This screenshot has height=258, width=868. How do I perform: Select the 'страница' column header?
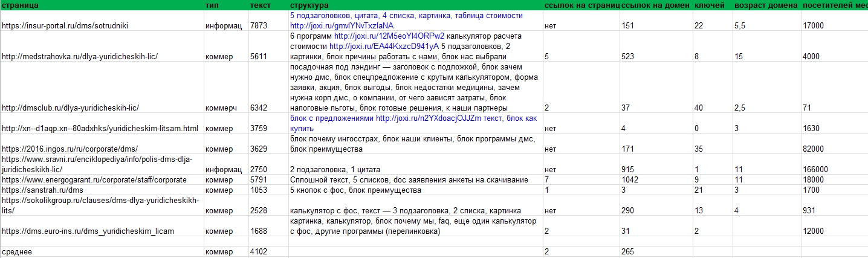(102, 5)
